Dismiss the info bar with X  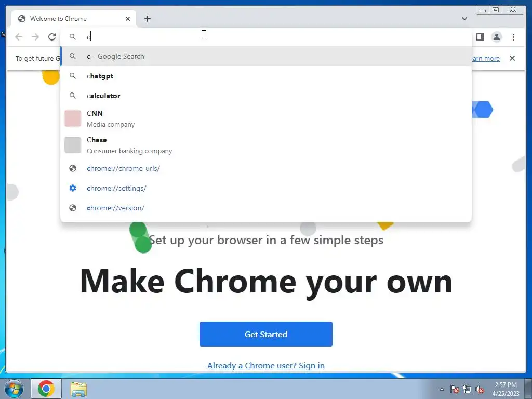click(x=512, y=58)
